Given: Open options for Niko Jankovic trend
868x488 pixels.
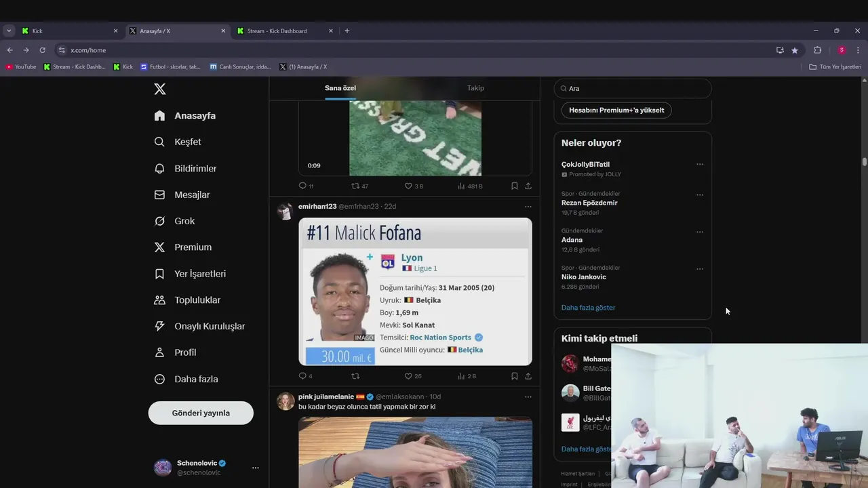Looking at the screenshot, I should click(700, 269).
